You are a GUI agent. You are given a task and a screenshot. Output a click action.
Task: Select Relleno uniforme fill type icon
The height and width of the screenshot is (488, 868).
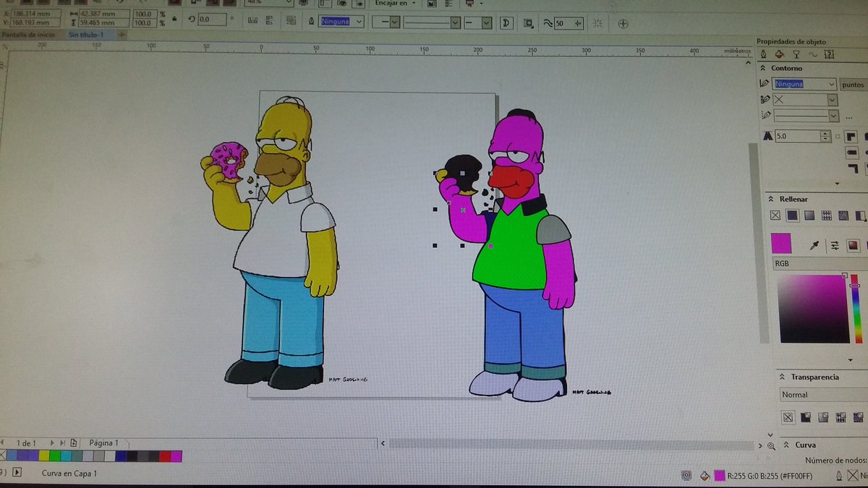point(793,215)
